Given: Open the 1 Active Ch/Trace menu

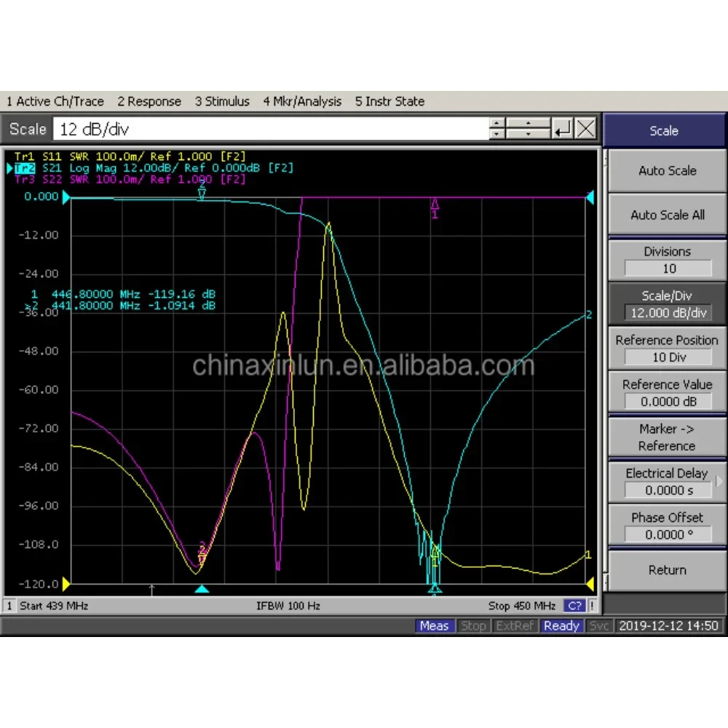Looking at the screenshot, I should pyautogui.click(x=55, y=101).
